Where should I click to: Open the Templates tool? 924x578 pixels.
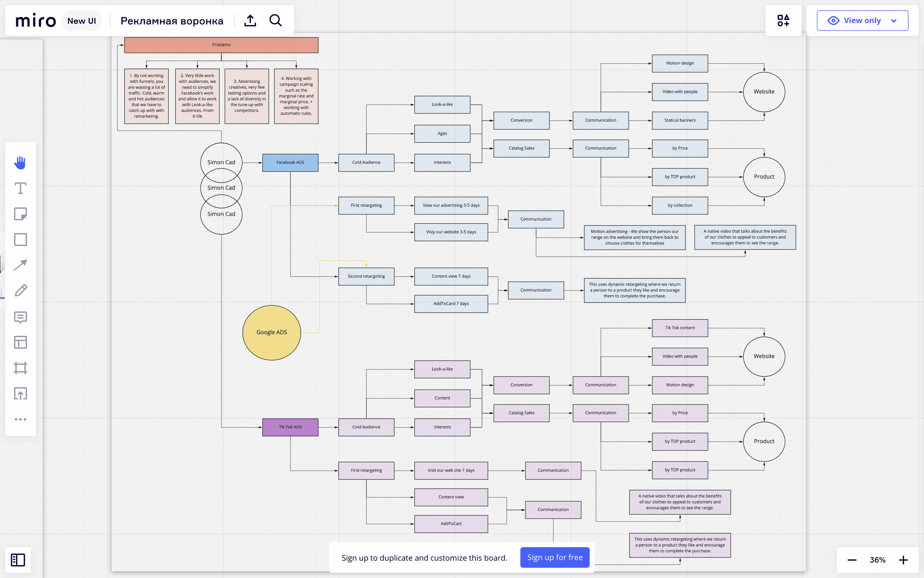pos(20,343)
